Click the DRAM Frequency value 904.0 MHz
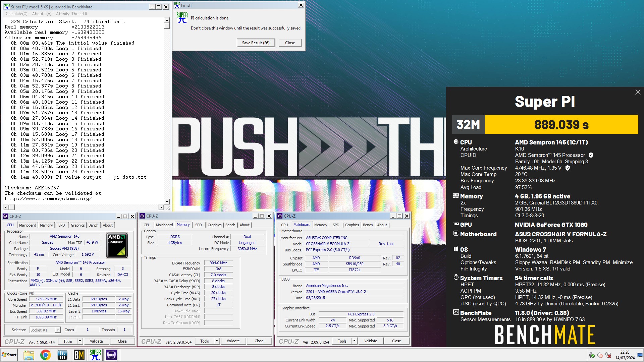644x362 pixels. [x=218, y=263]
